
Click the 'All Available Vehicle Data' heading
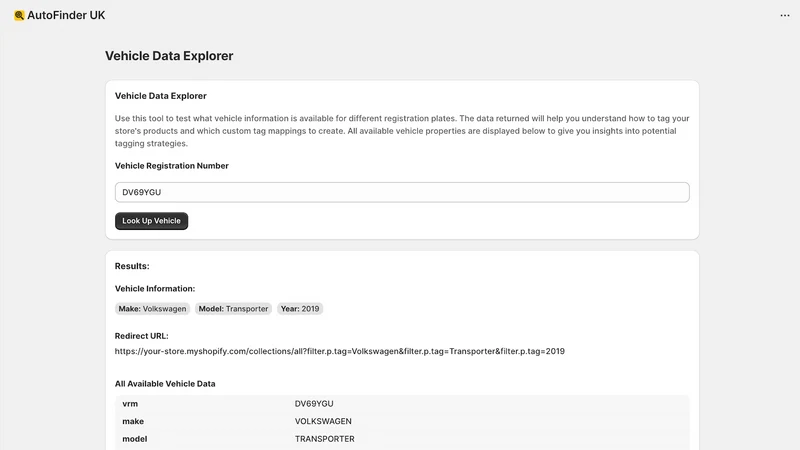click(165, 384)
